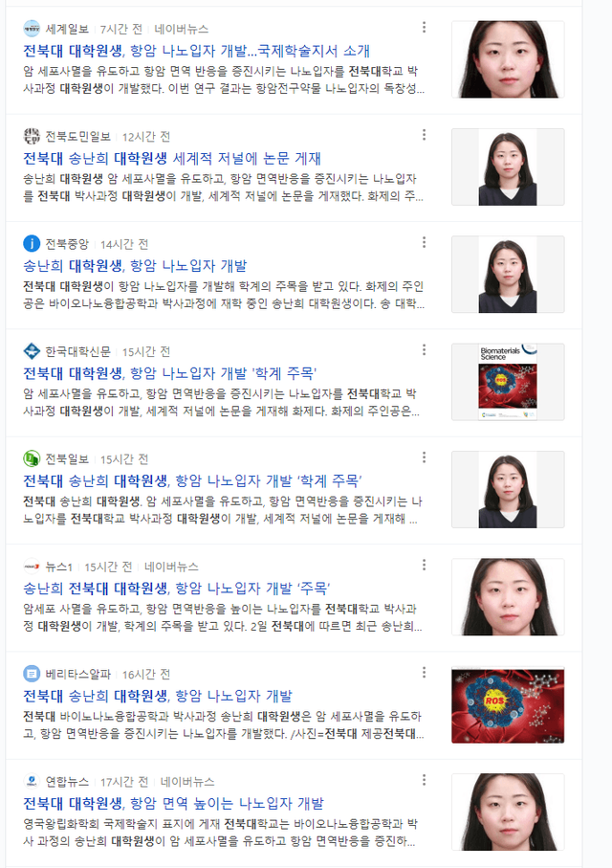Click the 베리타스알파 blue logo icon
The image size is (612, 868).
coord(32,674)
